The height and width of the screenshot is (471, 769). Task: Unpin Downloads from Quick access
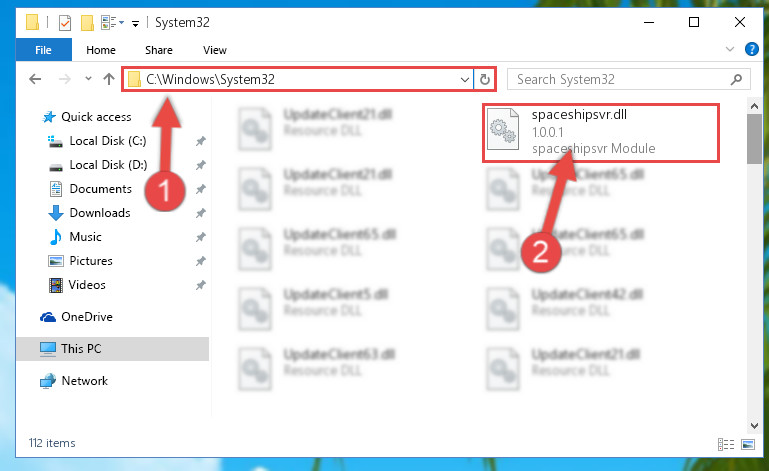[x=201, y=213]
